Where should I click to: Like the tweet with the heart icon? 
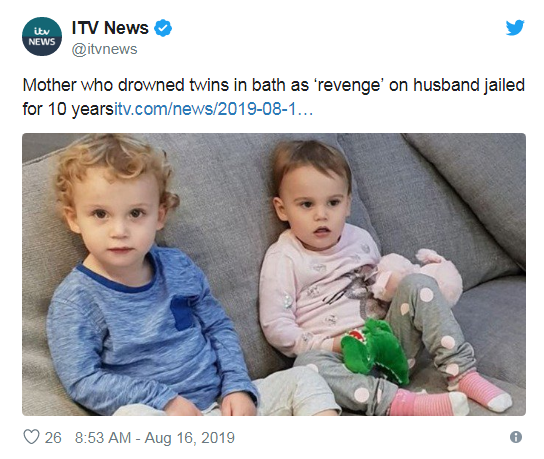(x=31, y=437)
